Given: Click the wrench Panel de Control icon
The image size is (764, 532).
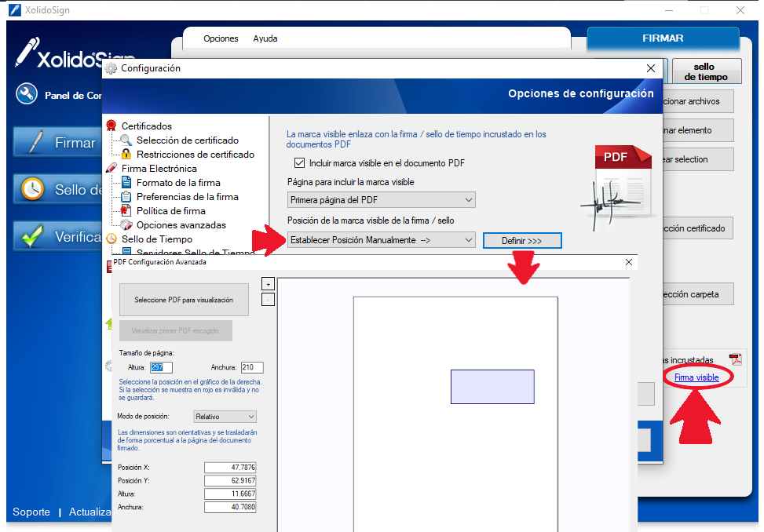Looking at the screenshot, I should pyautogui.click(x=26, y=94).
